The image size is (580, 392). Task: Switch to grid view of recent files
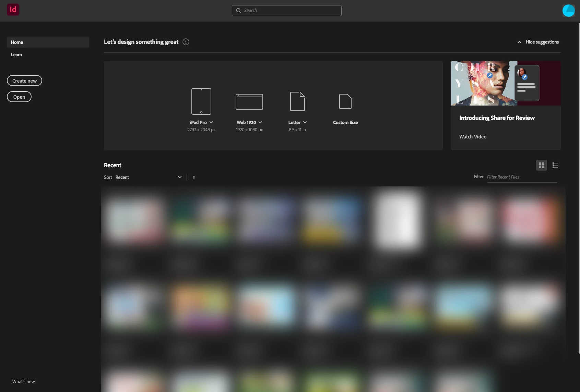542,166
